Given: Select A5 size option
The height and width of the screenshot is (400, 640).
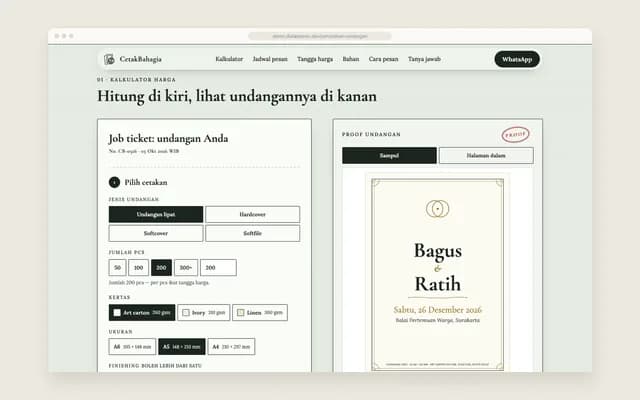Looking at the screenshot, I should point(182,347).
